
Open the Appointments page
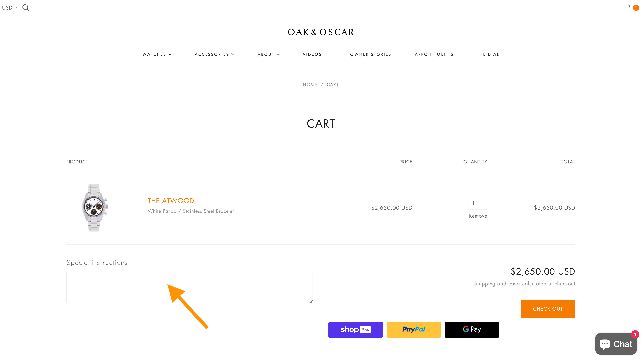434,54
